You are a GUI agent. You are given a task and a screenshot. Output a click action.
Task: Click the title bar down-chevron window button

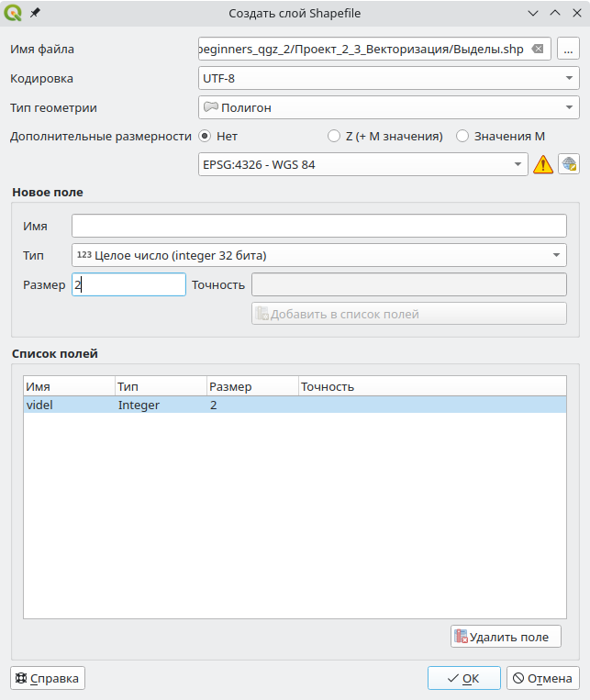533,13
